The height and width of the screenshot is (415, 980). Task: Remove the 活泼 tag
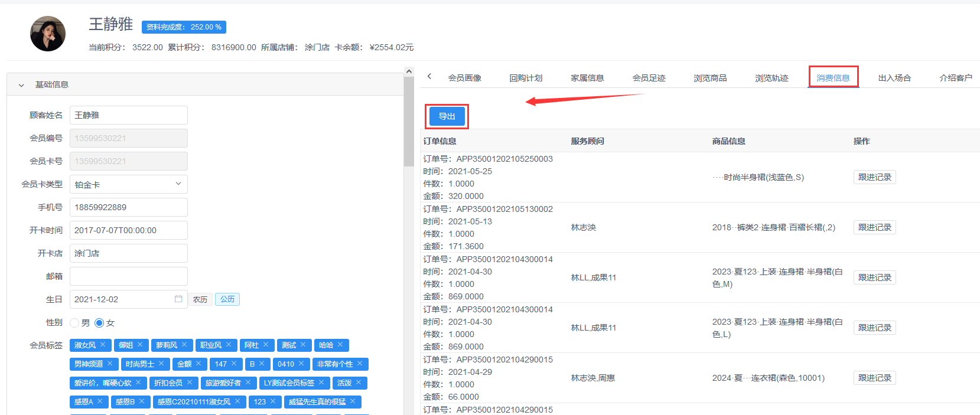coord(359,383)
